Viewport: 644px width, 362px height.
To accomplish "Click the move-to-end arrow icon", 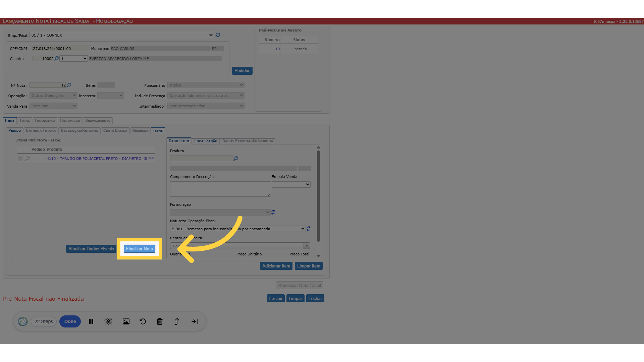I will pos(195,321).
